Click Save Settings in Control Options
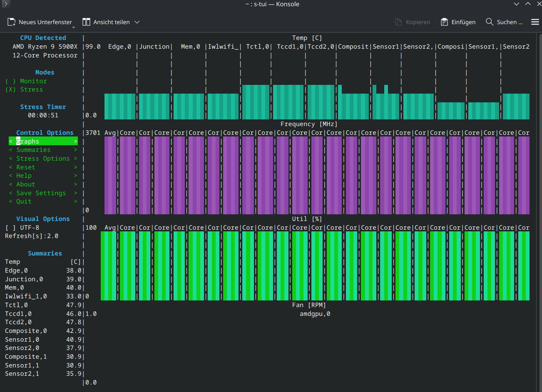 (x=43, y=193)
